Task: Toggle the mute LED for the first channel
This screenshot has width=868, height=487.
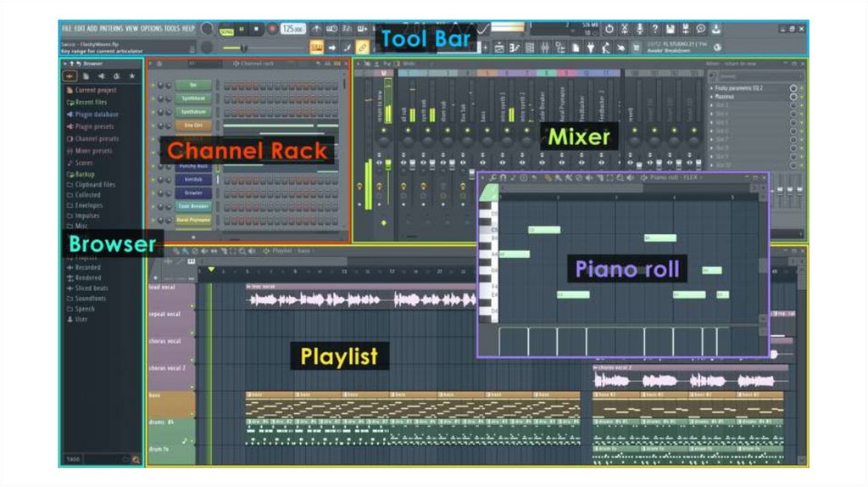Action: (153, 85)
